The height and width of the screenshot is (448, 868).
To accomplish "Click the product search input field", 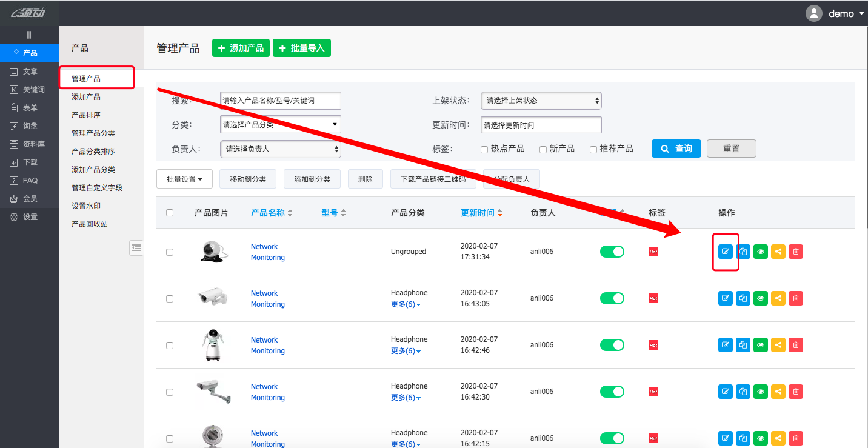I will click(x=280, y=101).
